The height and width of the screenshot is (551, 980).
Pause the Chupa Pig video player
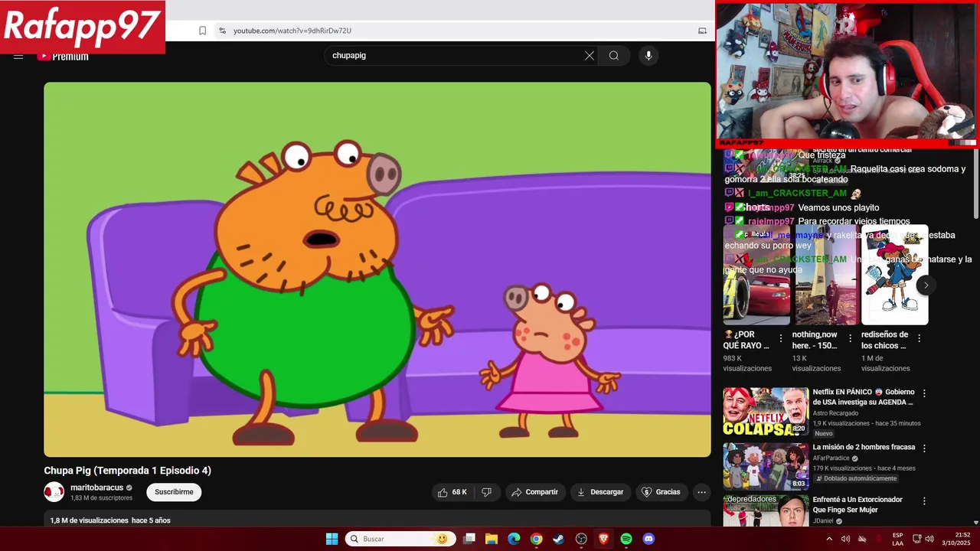click(377, 269)
